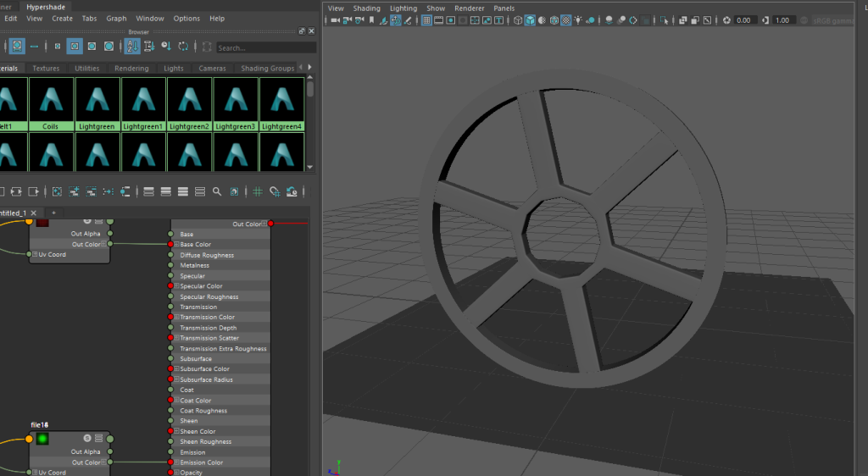The image size is (868, 476).
Task: Close the untitled_1 graph tab
Action: click(32, 213)
